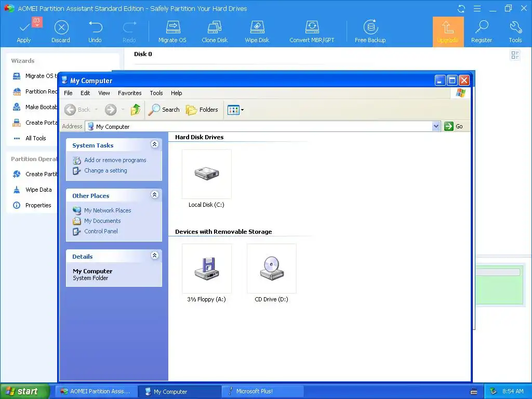Open Back button history dropdown arrow
Image resolution: width=532 pixels, height=399 pixels.
[x=96, y=110]
